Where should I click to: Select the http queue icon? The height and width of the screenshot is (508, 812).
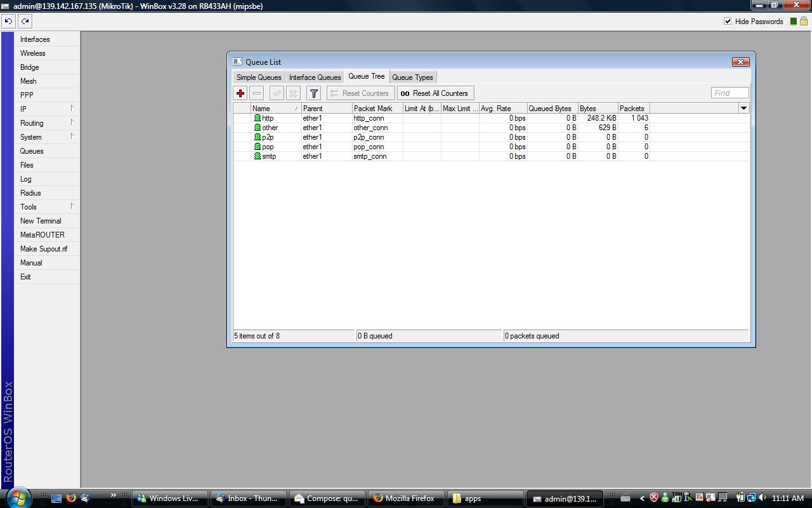tap(258, 118)
